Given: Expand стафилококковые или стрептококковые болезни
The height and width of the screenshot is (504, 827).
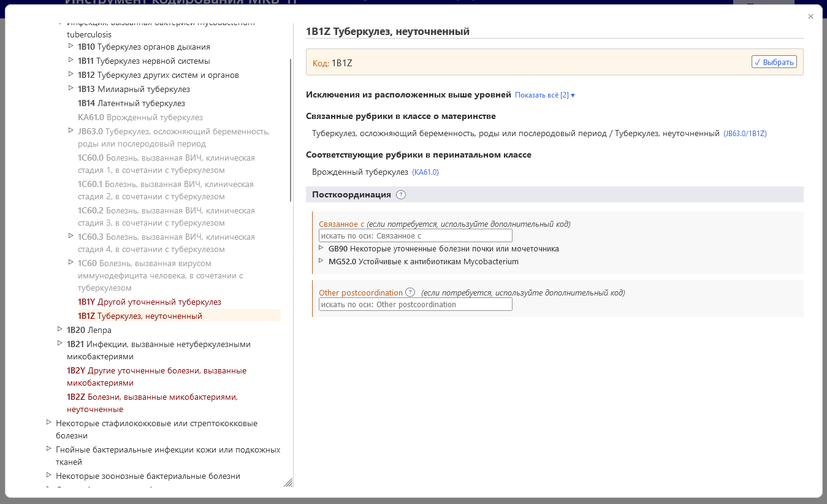Looking at the screenshot, I should click(x=48, y=422).
